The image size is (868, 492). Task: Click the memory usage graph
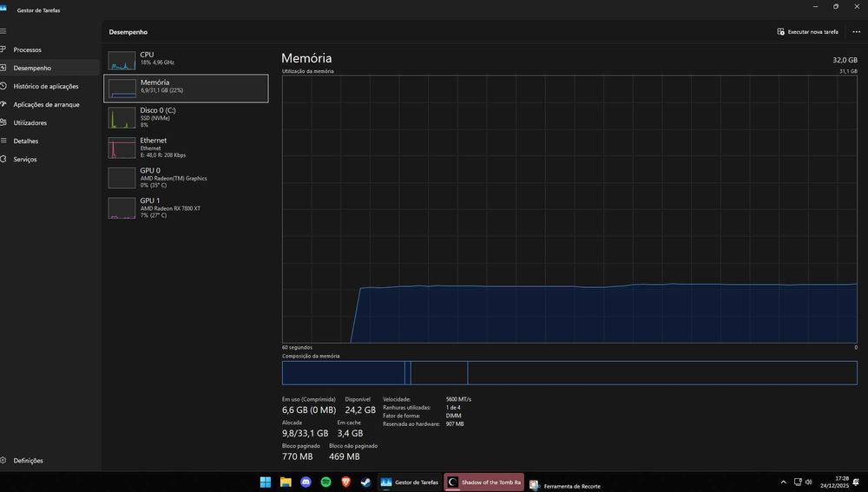pyautogui.click(x=569, y=209)
